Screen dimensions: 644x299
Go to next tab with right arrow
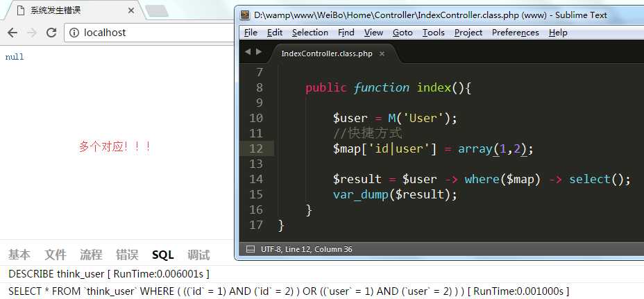(259, 52)
